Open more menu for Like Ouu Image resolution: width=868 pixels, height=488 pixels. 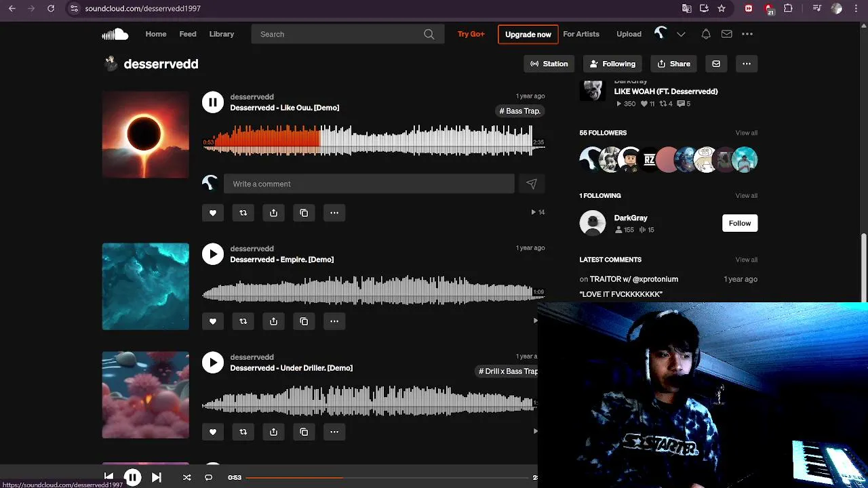pos(334,213)
